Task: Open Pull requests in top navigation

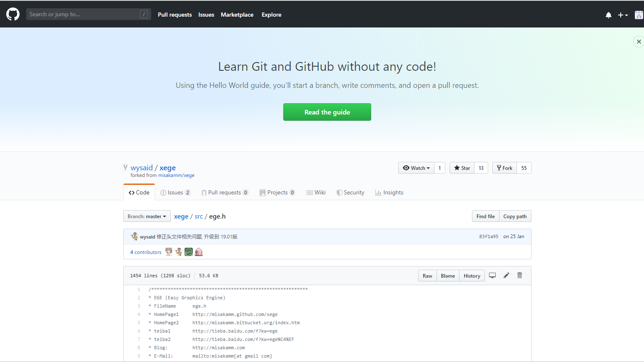Action: click(x=175, y=15)
